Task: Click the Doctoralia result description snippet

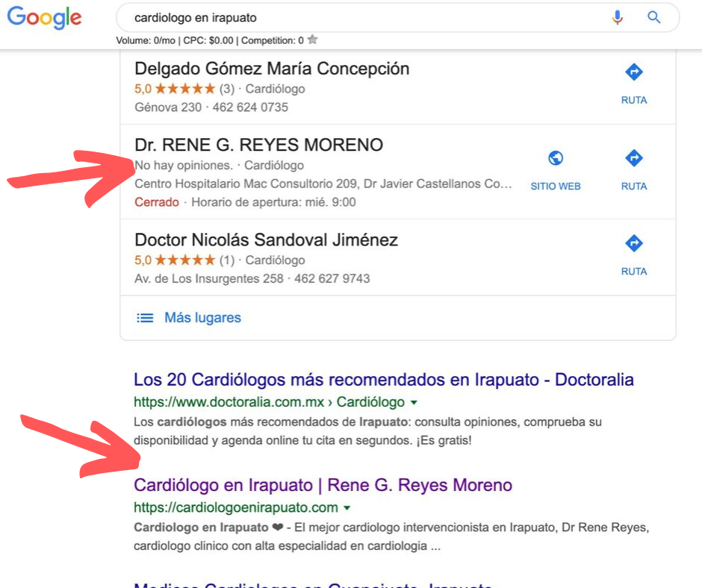Action: tap(367, 431)
